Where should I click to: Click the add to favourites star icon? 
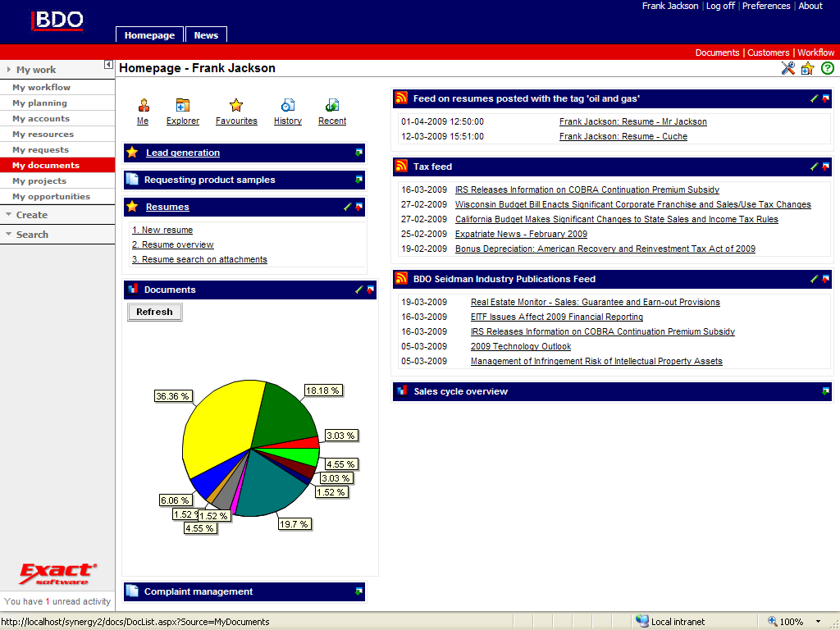pyautogui.click(x=808, y=68)
